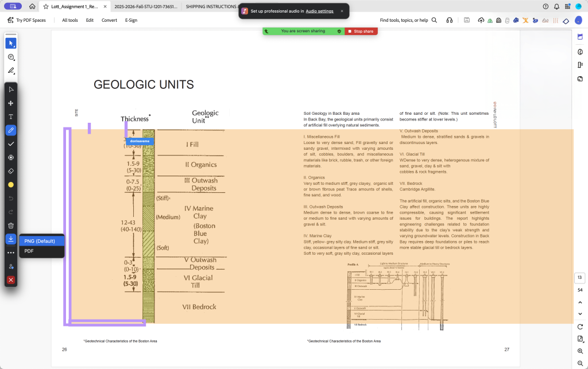Open the annotation save download dropdown
This screenshot has width=588, height=369.
click(x=11, y=239)
